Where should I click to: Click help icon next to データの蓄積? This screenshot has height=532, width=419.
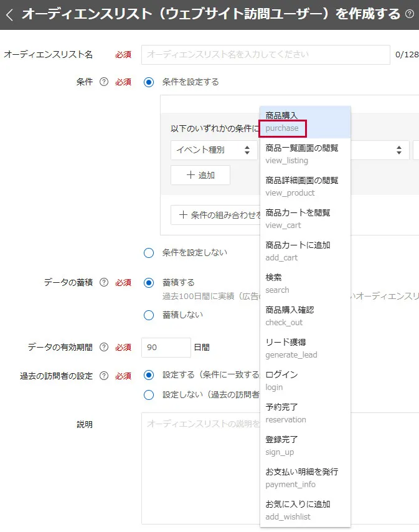click(104, 283)
